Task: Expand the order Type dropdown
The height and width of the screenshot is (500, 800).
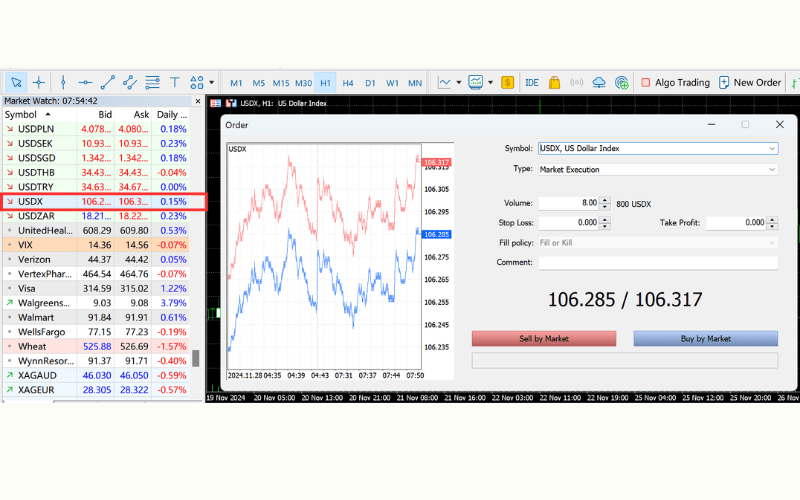Action: click(771, 170)
